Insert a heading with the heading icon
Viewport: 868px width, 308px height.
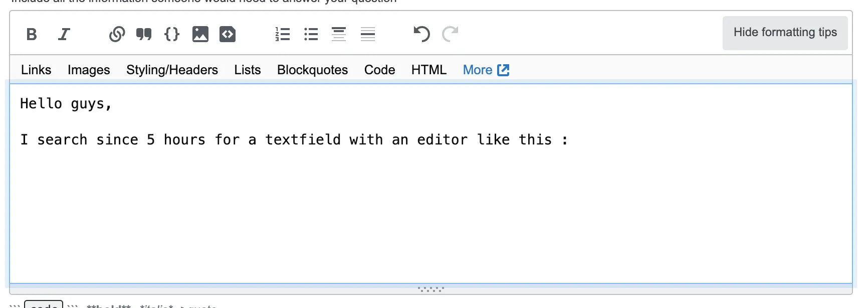click(x=339, y=34)
